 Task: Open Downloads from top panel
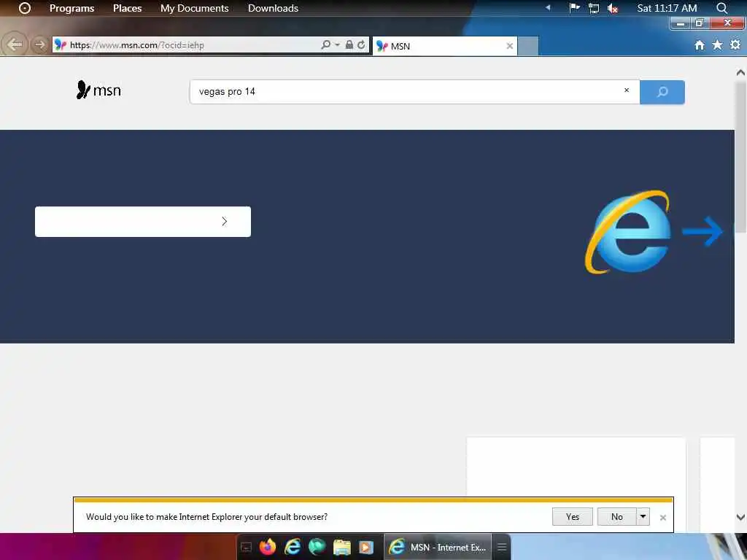pyautogui.click(x=273, y=8)
